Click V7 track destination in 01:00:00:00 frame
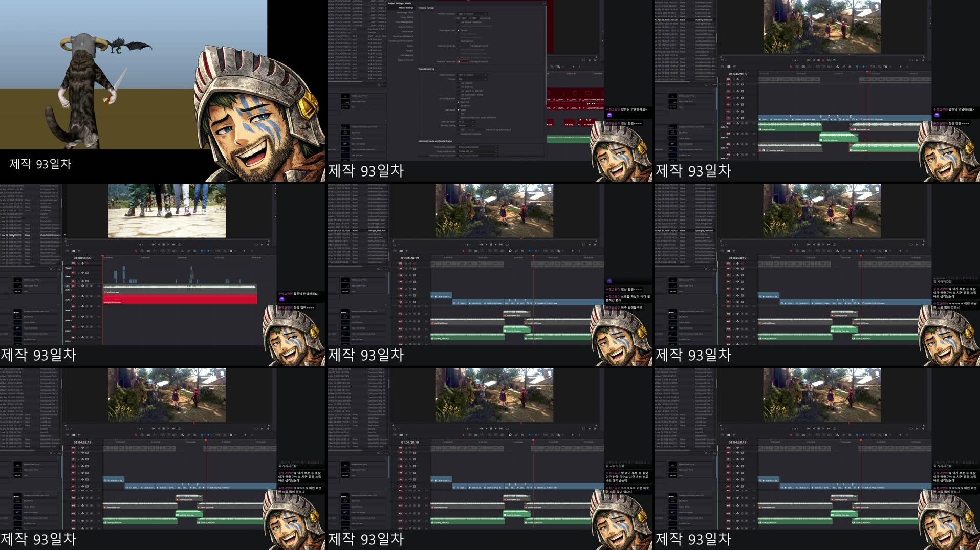The height and width of the screenshot is (550, 980). [x=73, y=273]
